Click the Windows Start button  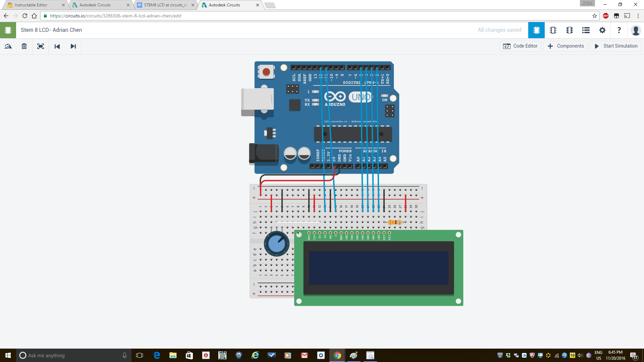tap(8, 355)
